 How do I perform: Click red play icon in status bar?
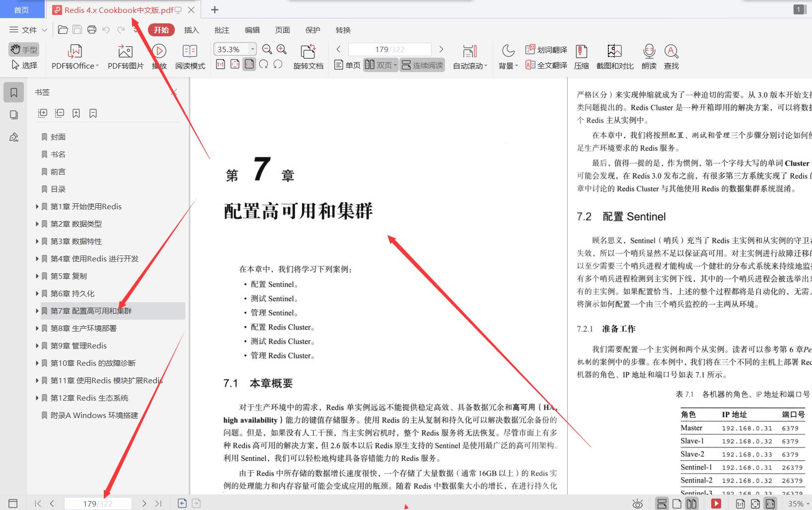click(x=716, y=504)
